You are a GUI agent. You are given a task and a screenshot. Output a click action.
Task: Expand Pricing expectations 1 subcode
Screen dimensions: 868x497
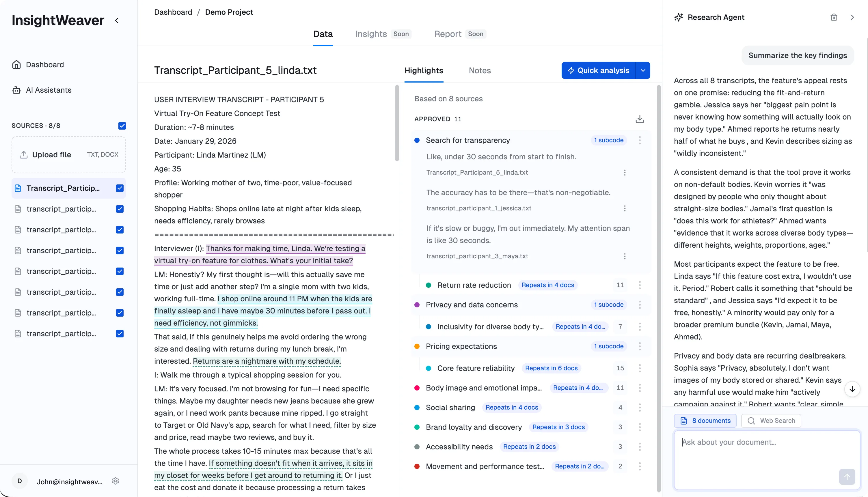pos(608,346)
